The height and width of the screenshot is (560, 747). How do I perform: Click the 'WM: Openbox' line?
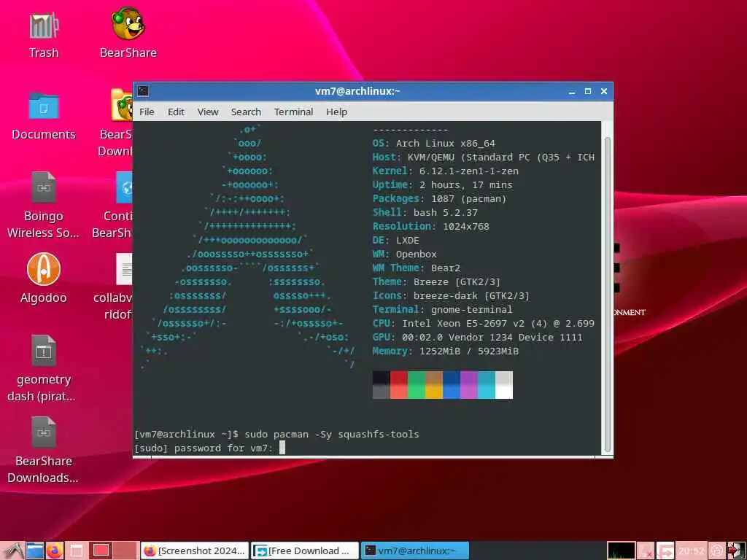(x=404, y=254)
